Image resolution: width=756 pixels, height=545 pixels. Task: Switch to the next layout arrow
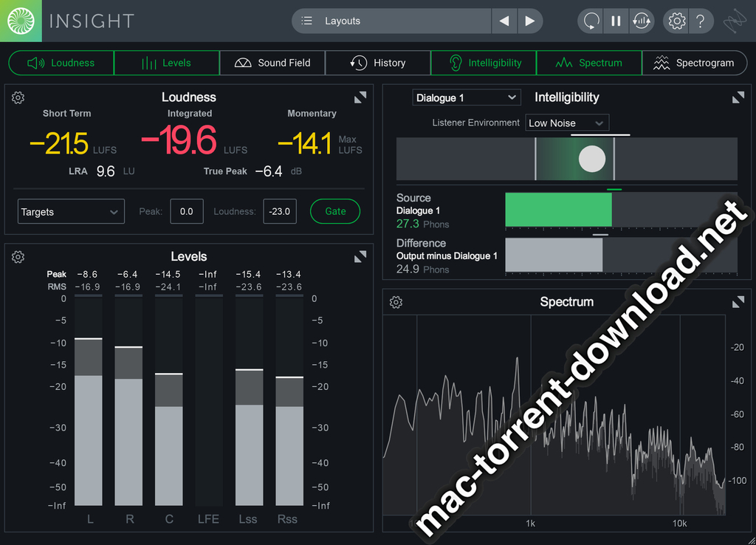pyautogui.click(x=529, y=21)
